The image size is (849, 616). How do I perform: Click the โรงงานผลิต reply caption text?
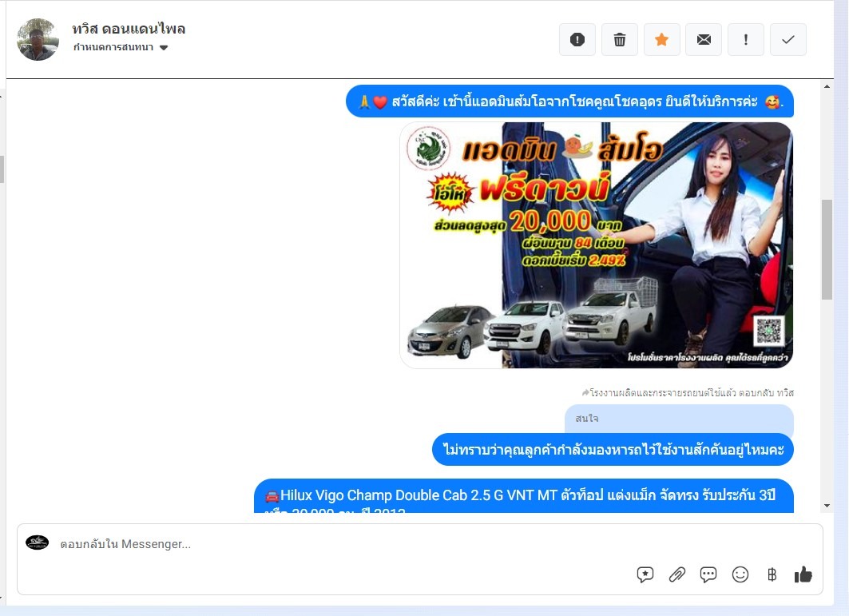point(688,393)
